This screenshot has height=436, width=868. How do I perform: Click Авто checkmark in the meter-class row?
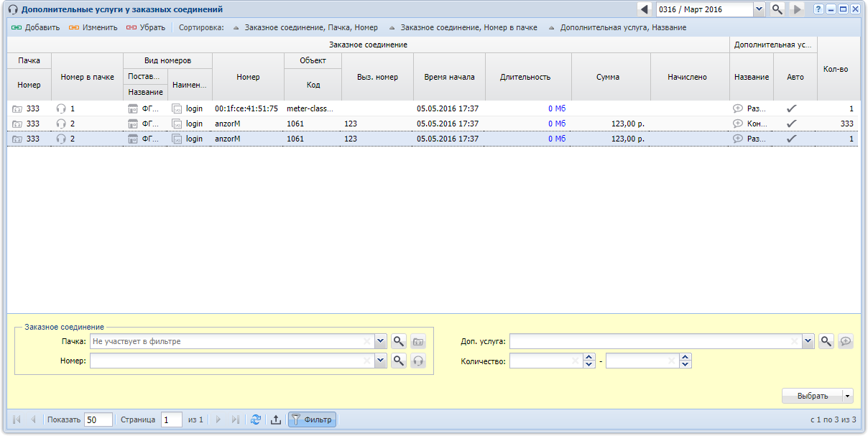(x=791, y=108)
